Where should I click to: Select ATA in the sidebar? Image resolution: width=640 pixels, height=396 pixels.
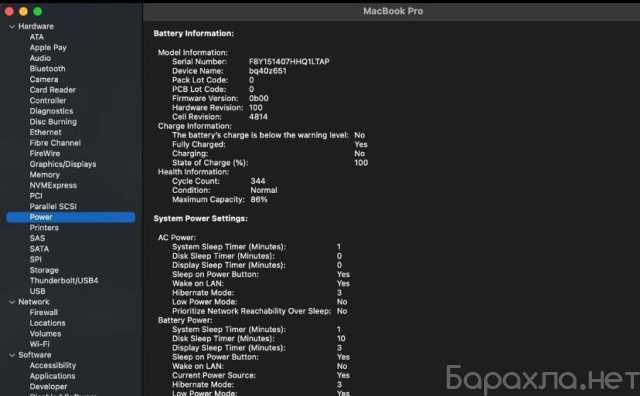(37, 37)
